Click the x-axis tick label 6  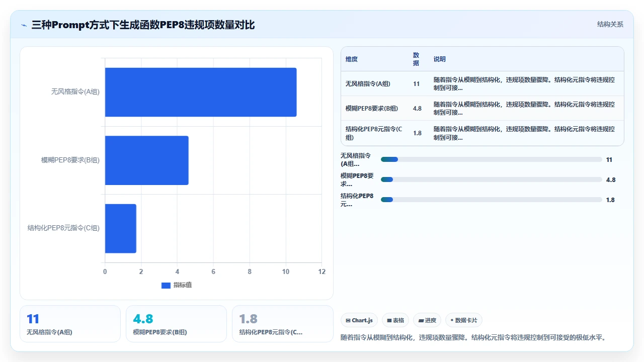(x=213, y=272)
